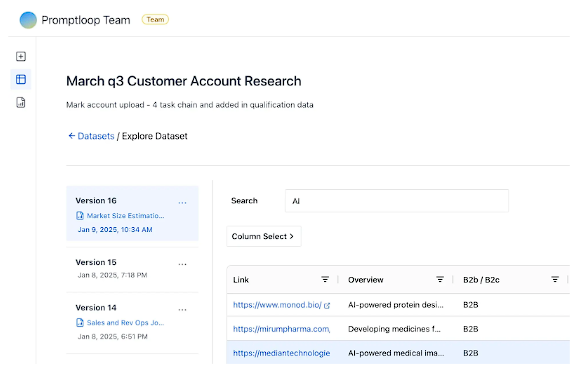The height and width of the screenshot is (378, 584).
Task: Click the Jan 8, 2025 7:18 PM timestamp
Action: 112,275
